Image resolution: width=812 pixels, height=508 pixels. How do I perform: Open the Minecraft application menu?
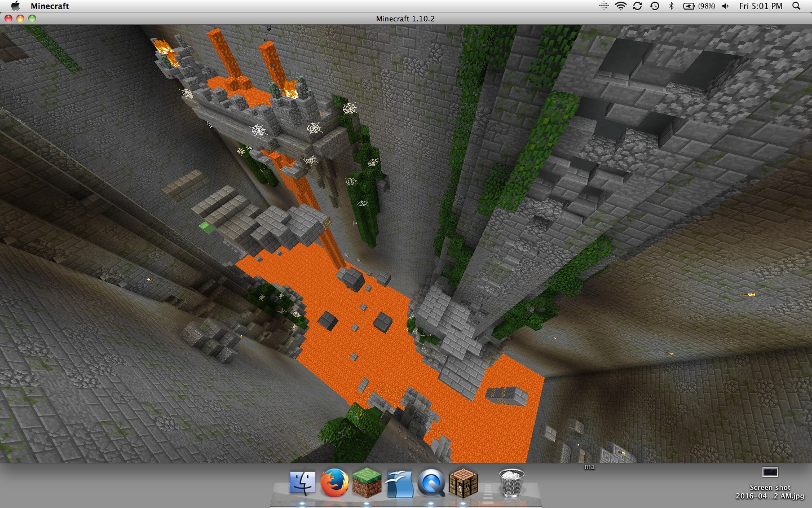[50, 6]
